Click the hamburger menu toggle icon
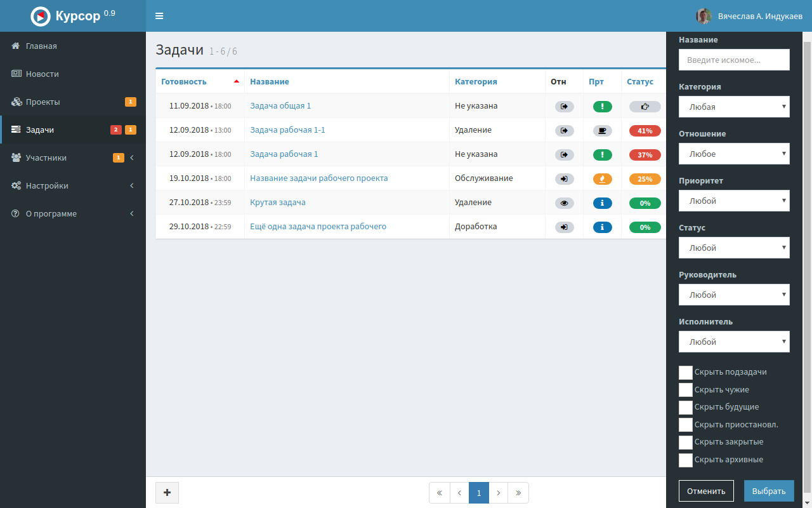This screenshot has height=508, width=812. tap(159, 16)
